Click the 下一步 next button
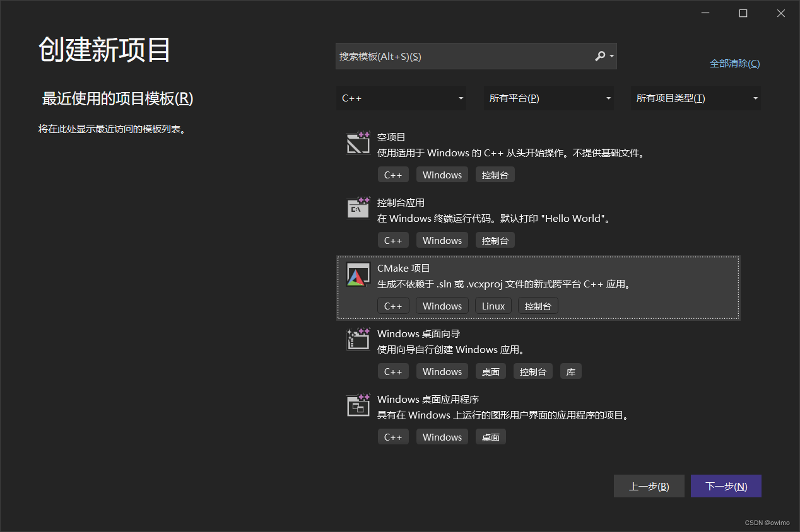800x532 pixels. pyautogui.click(x=726, y=485)
